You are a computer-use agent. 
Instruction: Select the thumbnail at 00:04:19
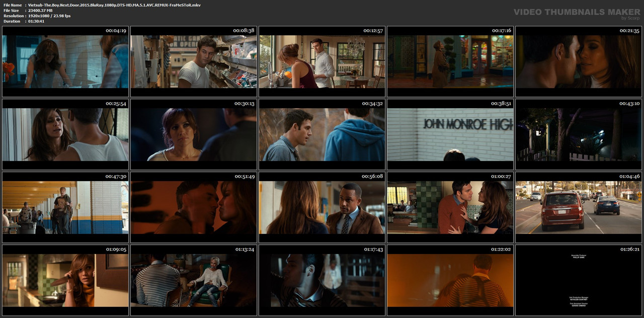pos(65,62)
